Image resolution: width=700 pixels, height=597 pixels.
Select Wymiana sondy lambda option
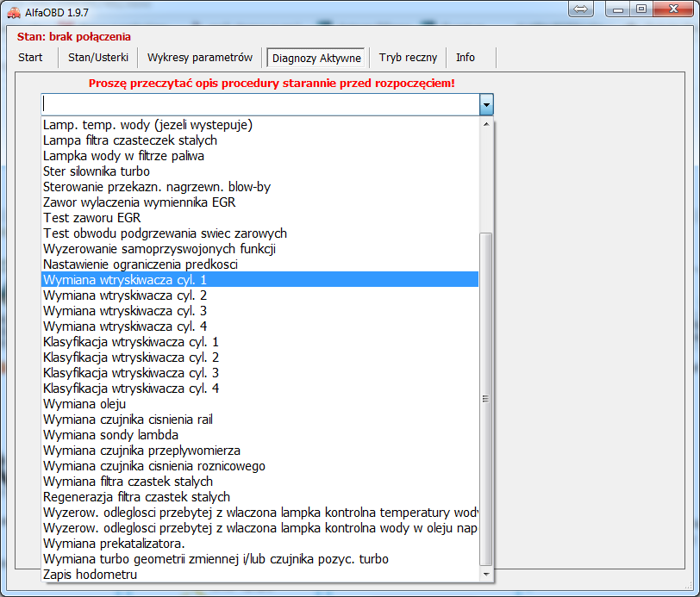pyautogui.click(x=110, y=435)
